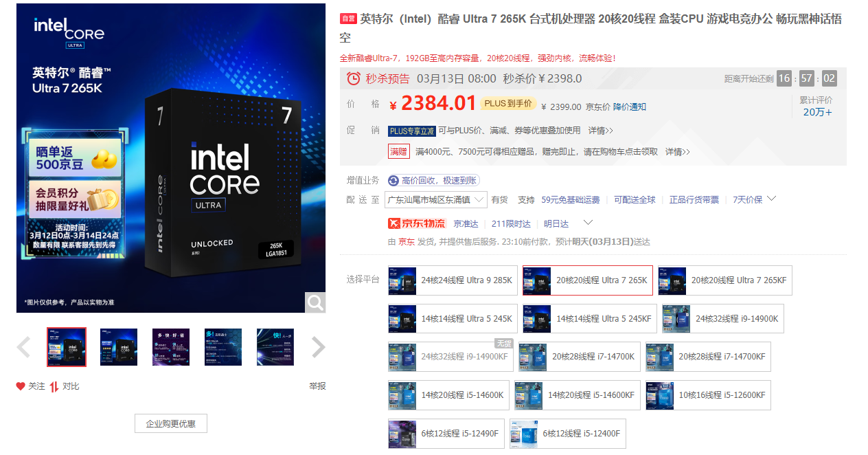The image size is (868, 455).
Task: Click the PLUS专享立减 tag
Action: 412,131
